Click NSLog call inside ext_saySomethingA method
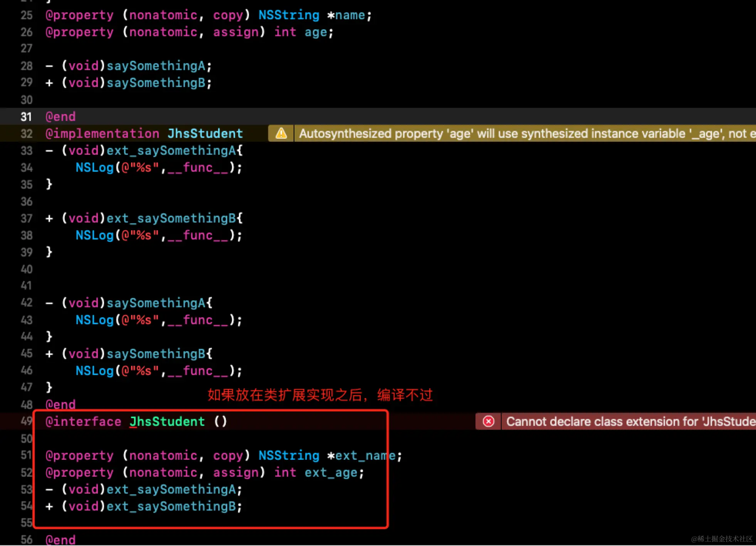The height and width of the screenshot is (546, 756). click(94, 167)
